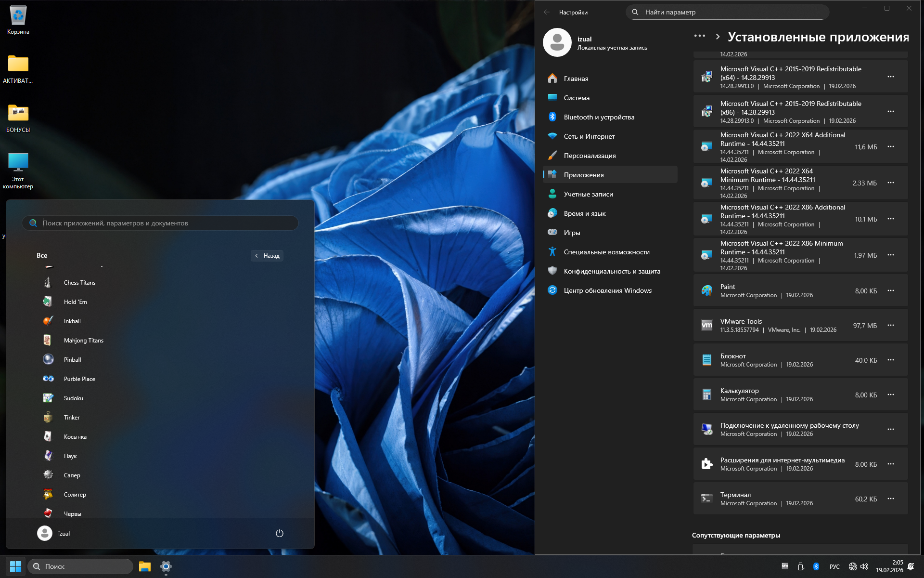924x578 pixels.
Task: Click the Bluetooth icon in system tray
Action: point(816,566)
